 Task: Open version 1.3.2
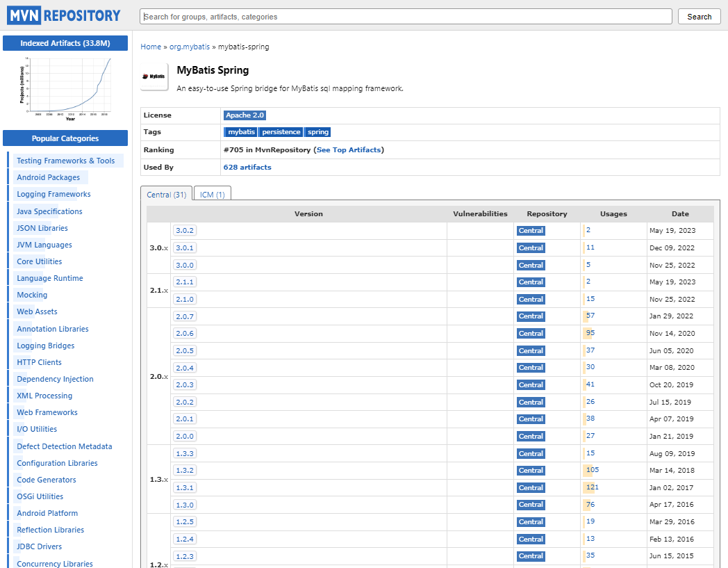point(185,471)
